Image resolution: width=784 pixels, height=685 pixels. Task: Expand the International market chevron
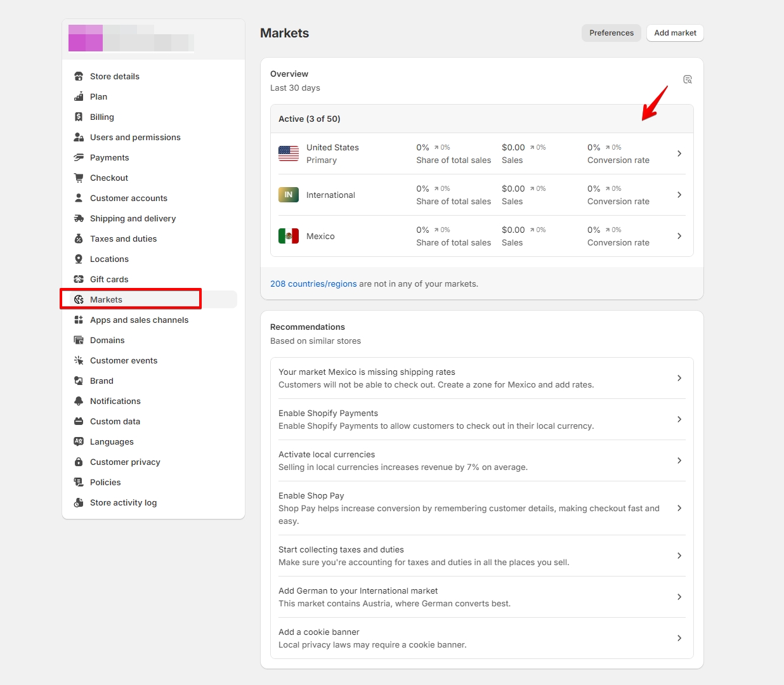click(x=679, y=195)
